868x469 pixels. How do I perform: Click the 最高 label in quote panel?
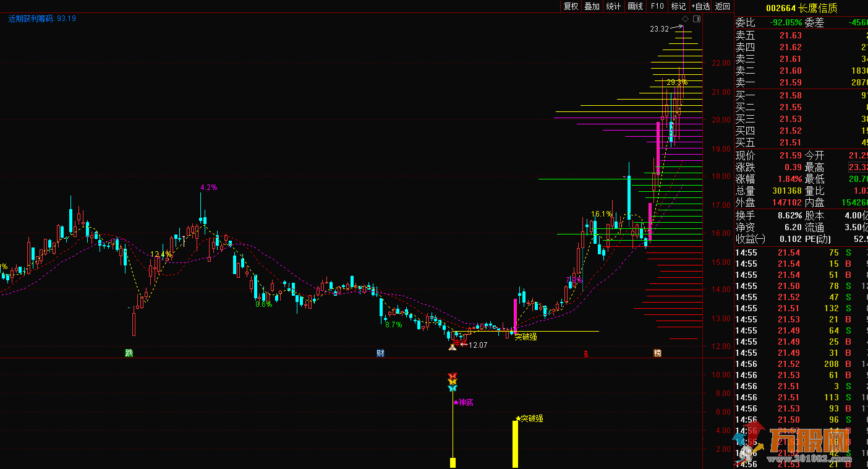[814, 167]
